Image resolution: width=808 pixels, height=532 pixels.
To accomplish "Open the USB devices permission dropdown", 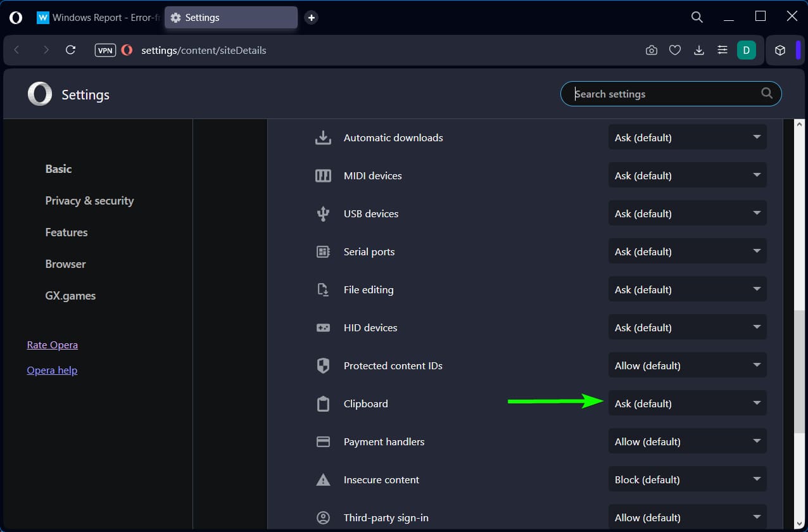I will pyautogui.click(x=688, y=213).
